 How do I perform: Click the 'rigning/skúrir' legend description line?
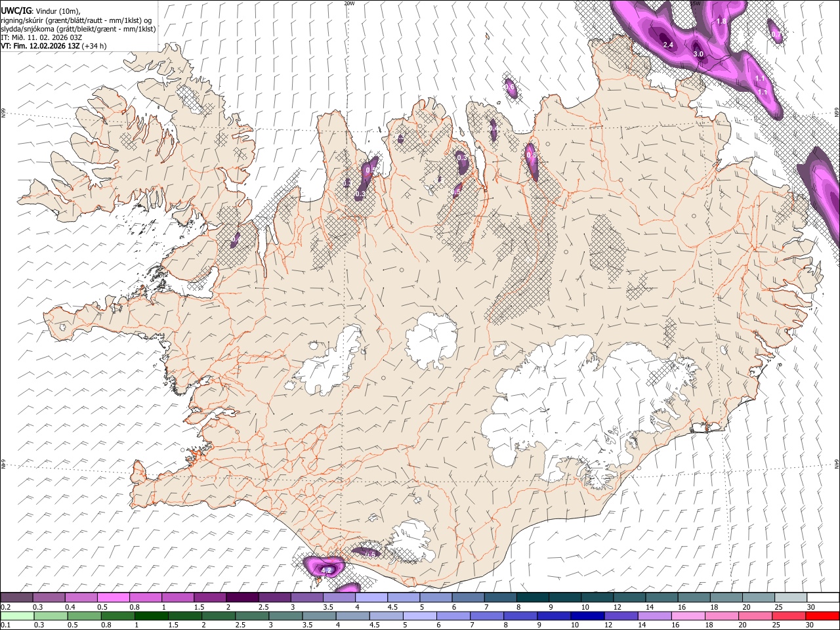pyautogui.click(x=76, y=20)
